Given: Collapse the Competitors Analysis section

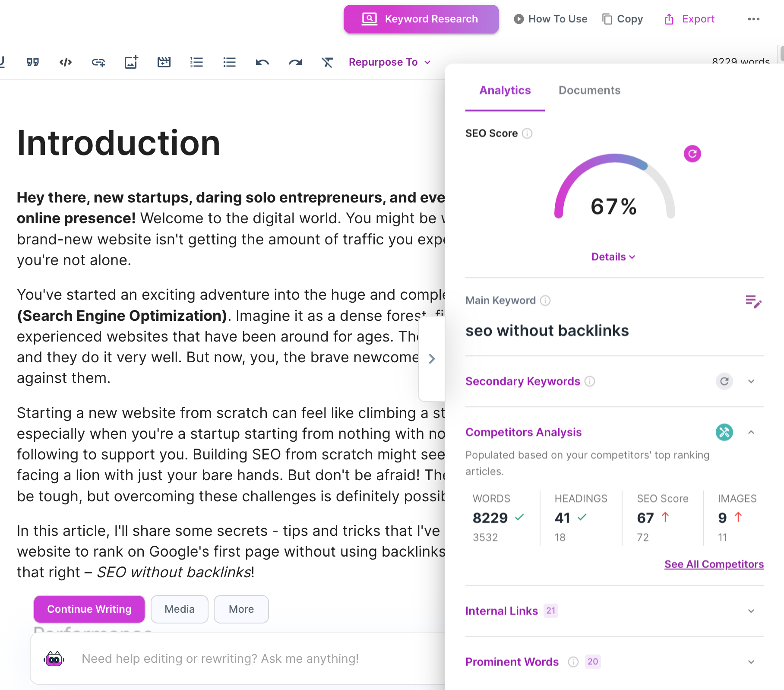Looking at the screenshot, I should coord(751,432).
